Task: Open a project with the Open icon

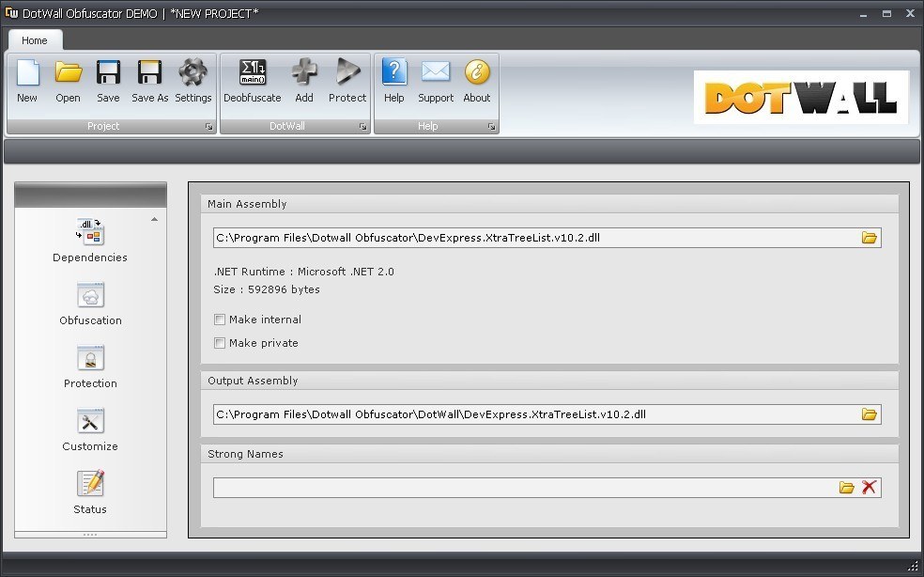Action: pos(69,81)
